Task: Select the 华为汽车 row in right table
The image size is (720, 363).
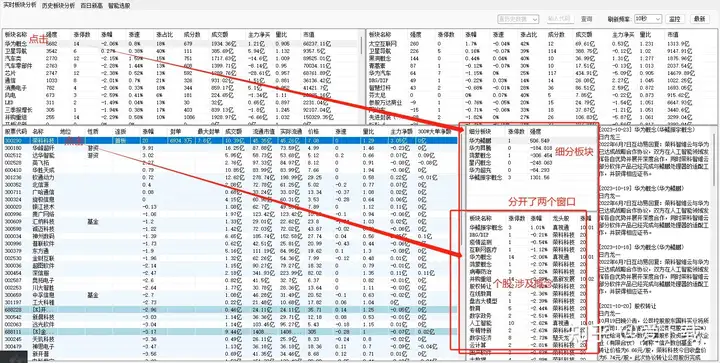Action: click(542, 73)
